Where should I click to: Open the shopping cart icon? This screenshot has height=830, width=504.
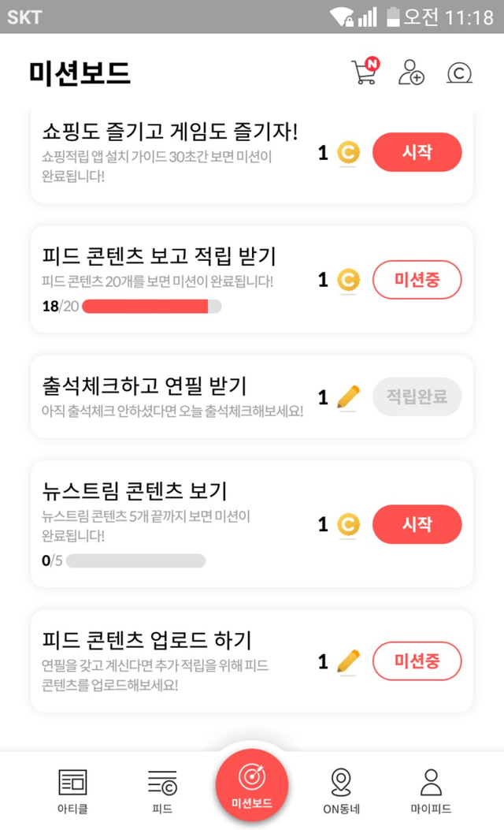[364, 73]
